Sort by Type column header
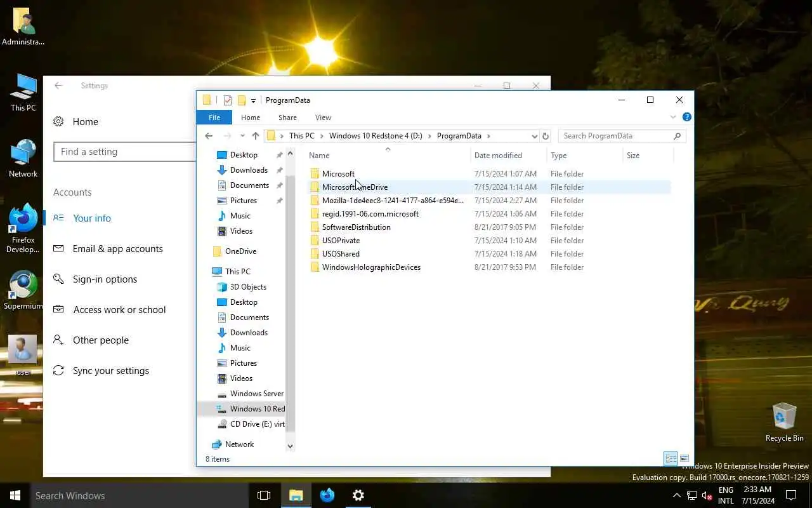Screen dimensions: 812x508 tap(558, 155)
